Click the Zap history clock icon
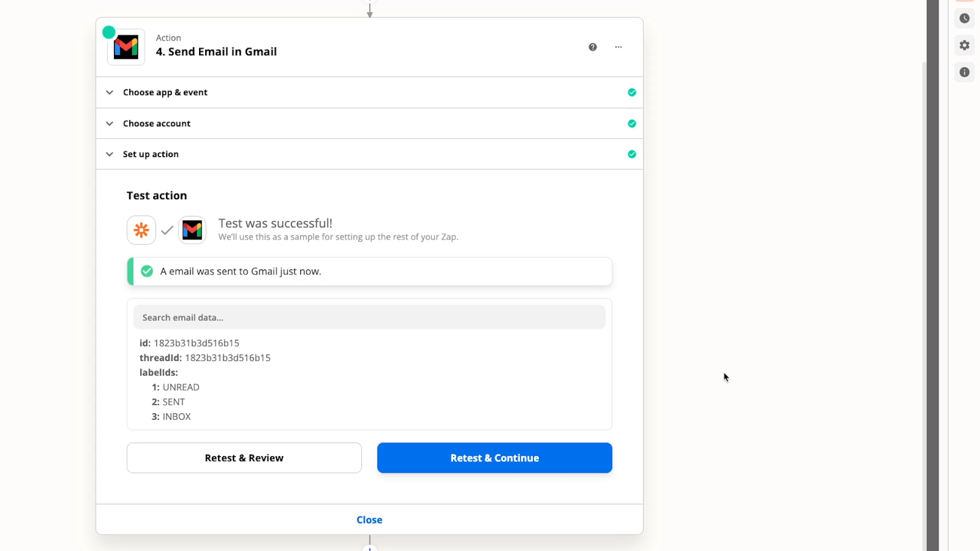Screen dimensions: 980x551 pos(965,18)
